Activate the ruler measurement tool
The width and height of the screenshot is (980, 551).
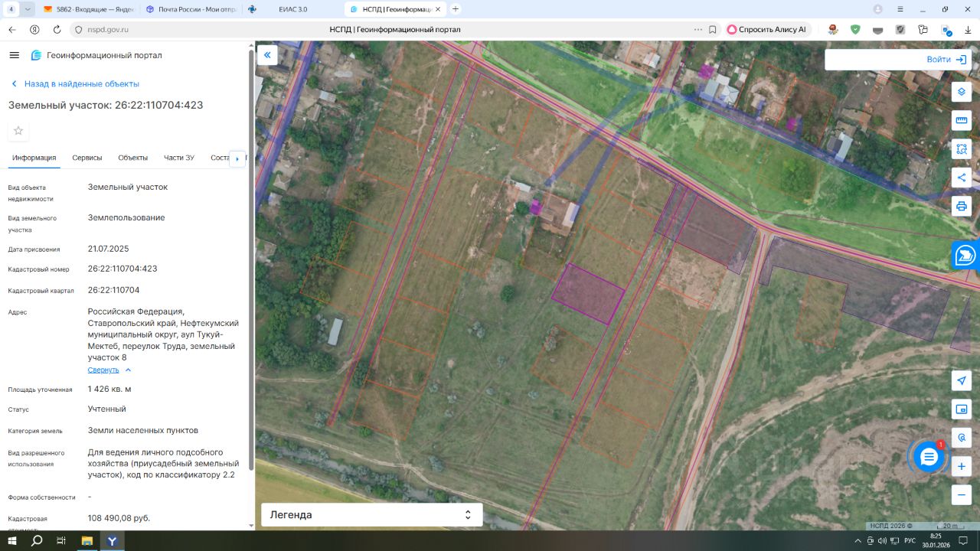pyautogui.click(x=962, y=120)
